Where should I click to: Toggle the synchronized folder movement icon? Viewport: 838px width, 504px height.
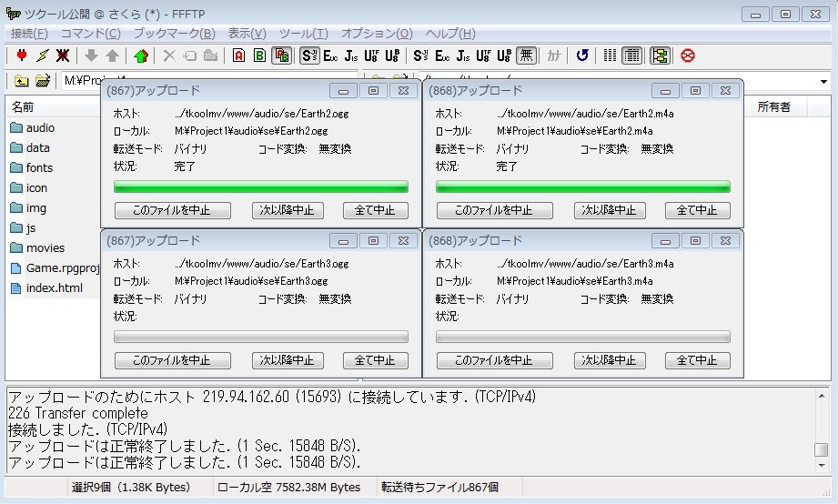click(x=660, y=55)
